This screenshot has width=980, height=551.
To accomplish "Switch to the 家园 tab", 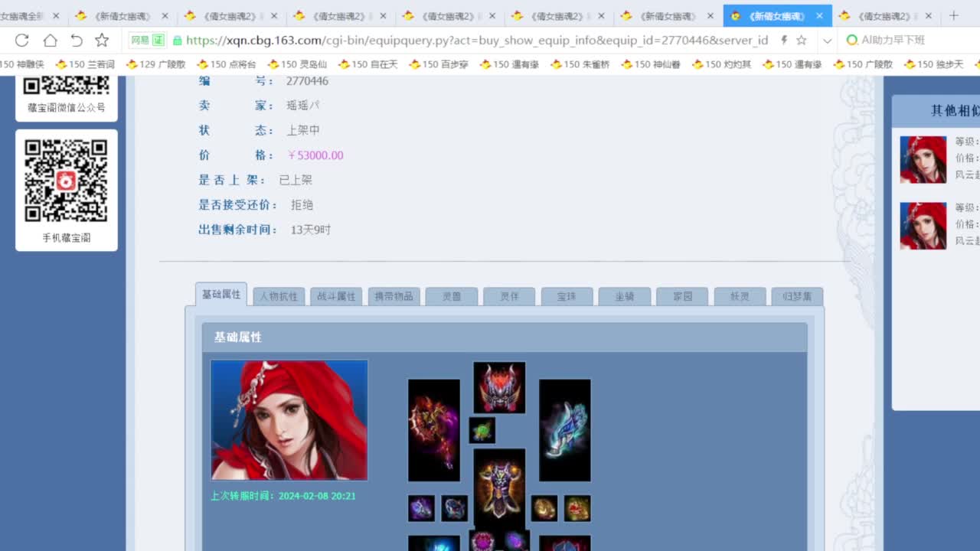I will (x=682, y=296).
